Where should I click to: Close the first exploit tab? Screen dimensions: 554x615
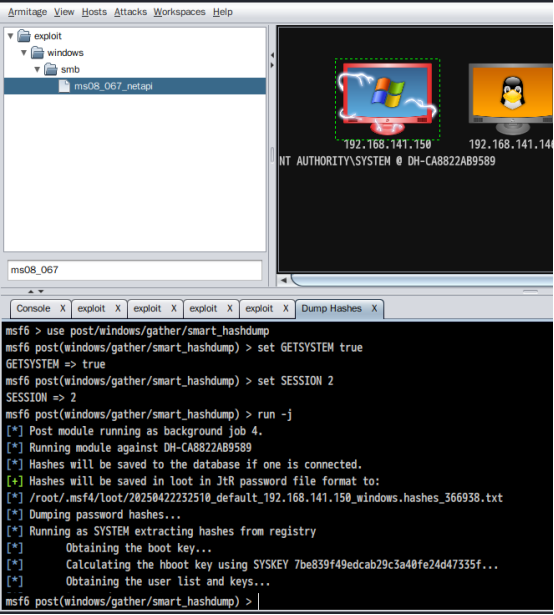pos(118,309)
